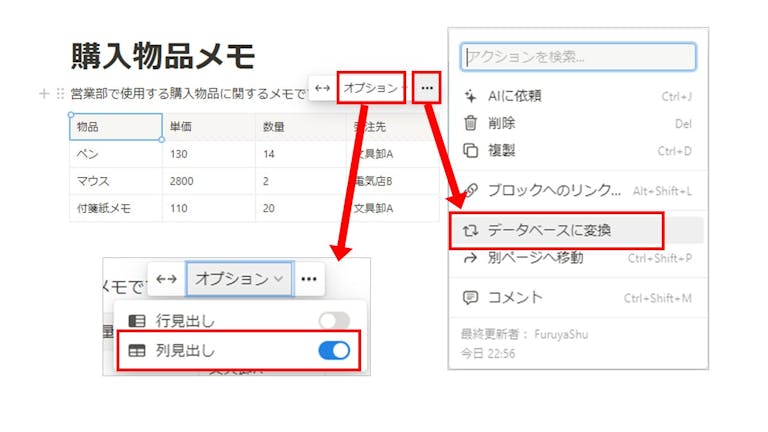Click the quantity cell showing 14
Viewport: 768px width, 432px height.
(300, 154)
